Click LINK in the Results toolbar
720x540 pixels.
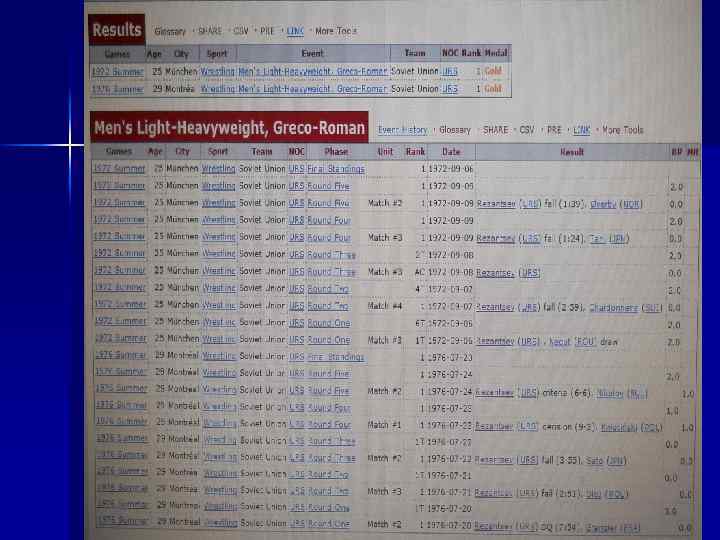(295, 31)
